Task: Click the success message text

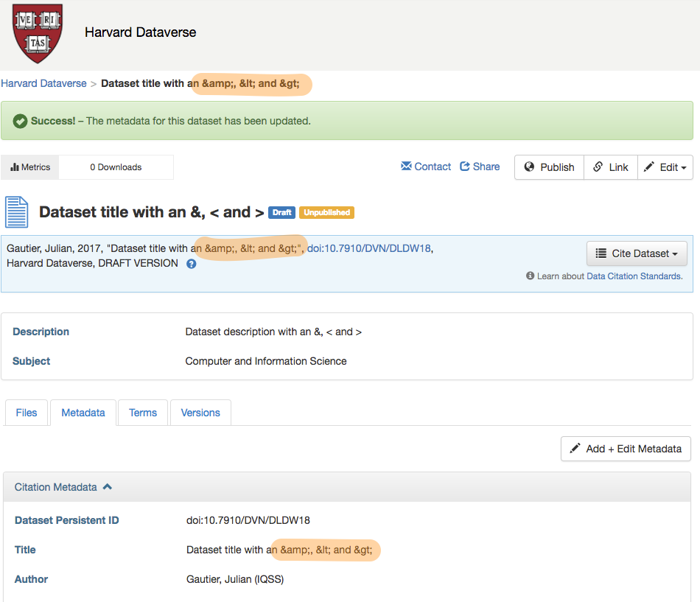Action: (170, 121)
